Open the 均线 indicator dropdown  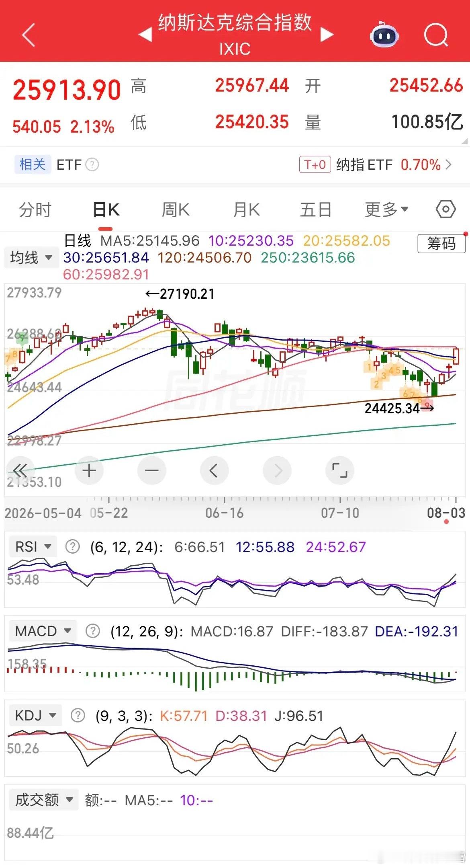pyautogui.click(x=31, y=257)
